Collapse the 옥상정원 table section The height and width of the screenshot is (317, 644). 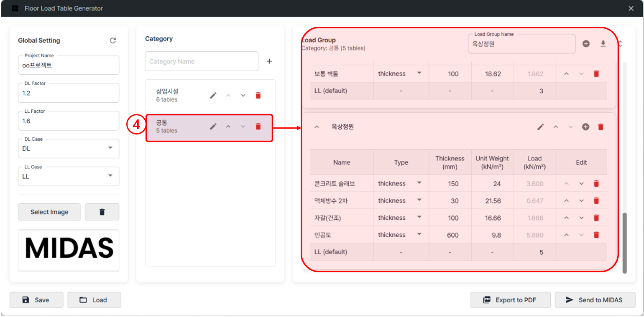click(x=317, y=127)
